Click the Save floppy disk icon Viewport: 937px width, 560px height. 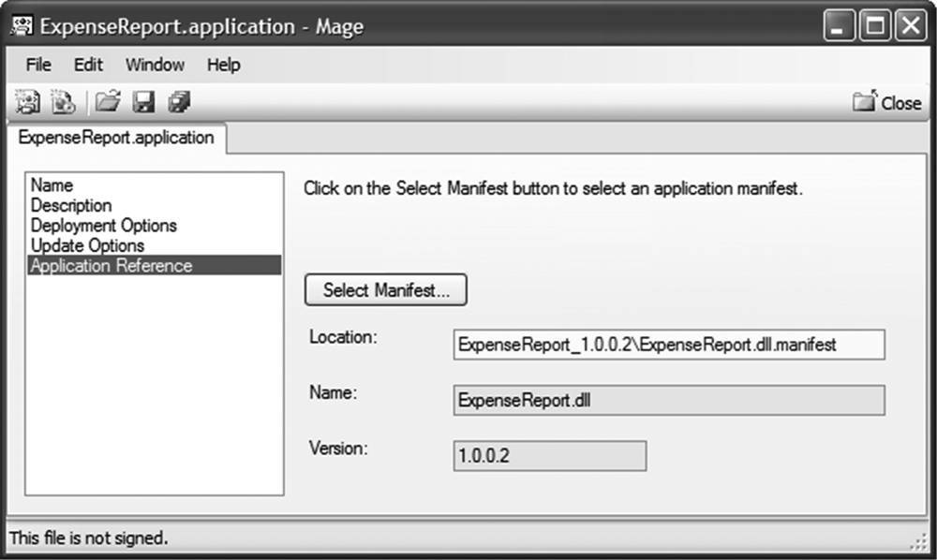click(143, 102)
